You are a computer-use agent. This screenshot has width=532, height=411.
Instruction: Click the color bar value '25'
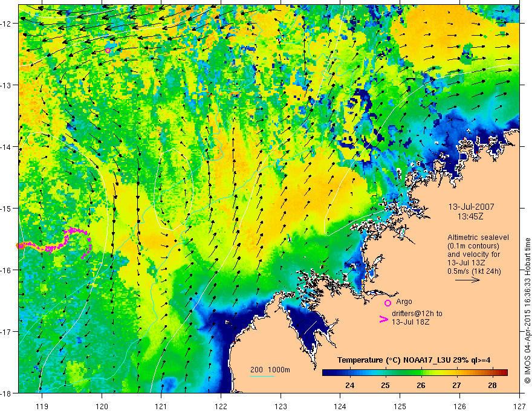click(385, 385)
